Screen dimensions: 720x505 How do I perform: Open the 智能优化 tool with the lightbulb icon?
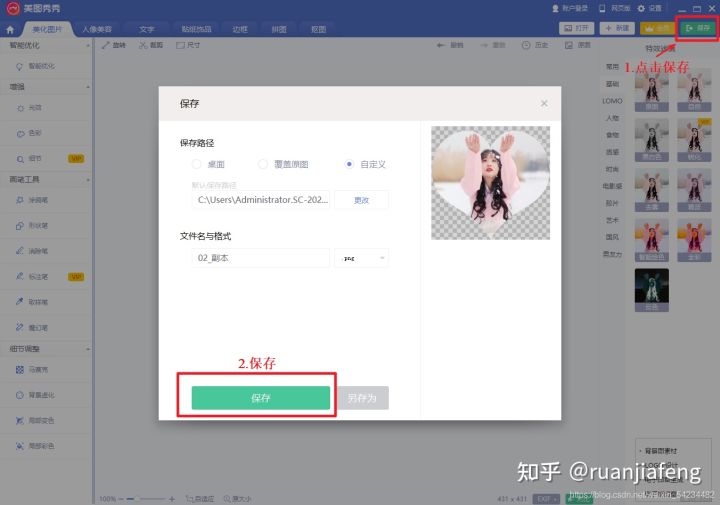tap(35, 66)
